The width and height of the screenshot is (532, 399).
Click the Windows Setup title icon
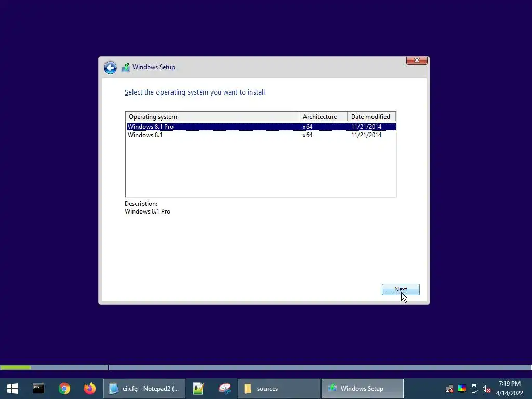coord(126,68)
